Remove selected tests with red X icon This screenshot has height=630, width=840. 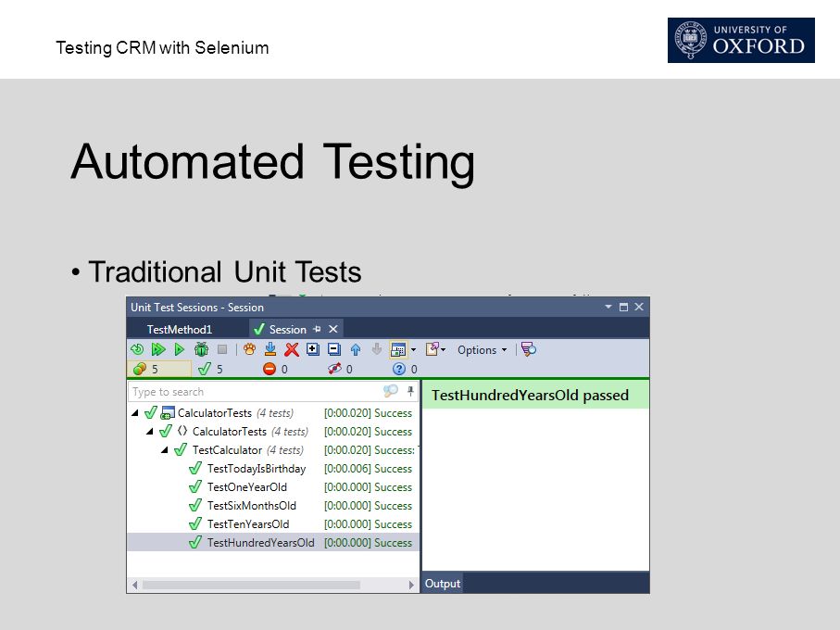(292, 350)
